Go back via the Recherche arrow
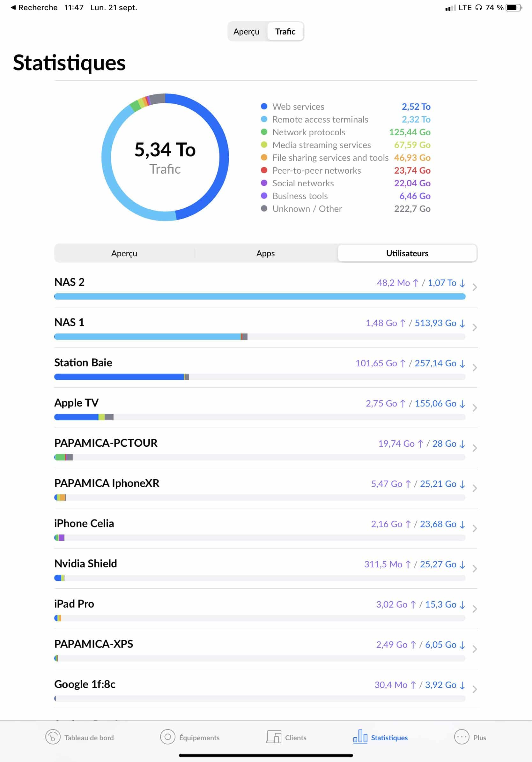This screenshot has width=532, height=762. point(13,7)
